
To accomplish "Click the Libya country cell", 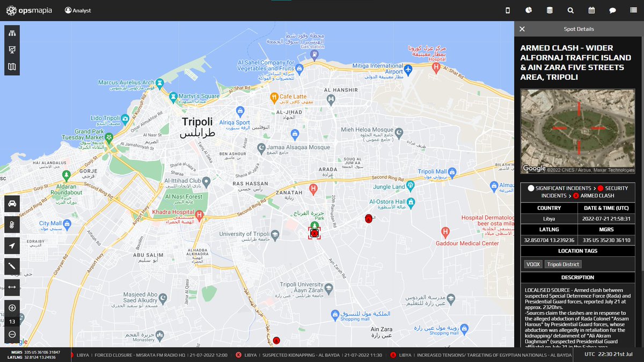I will [x=549, y=219].
